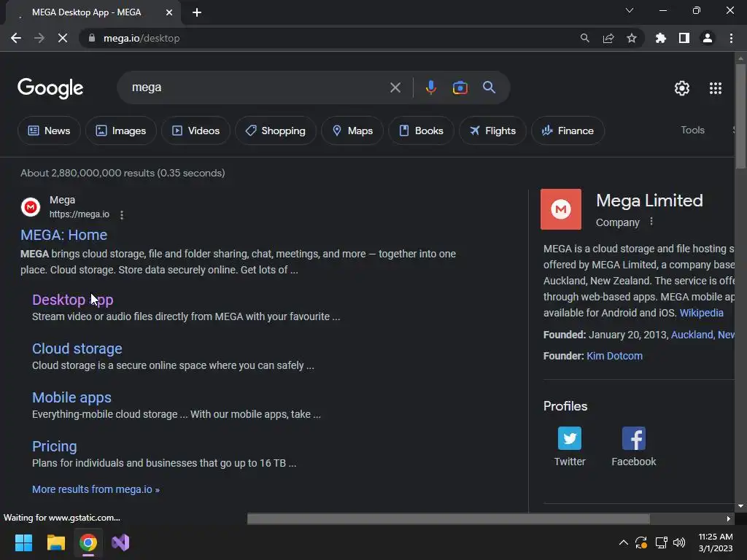
Task: Share this page via the address bar icon
Action: tap(608, 38)
